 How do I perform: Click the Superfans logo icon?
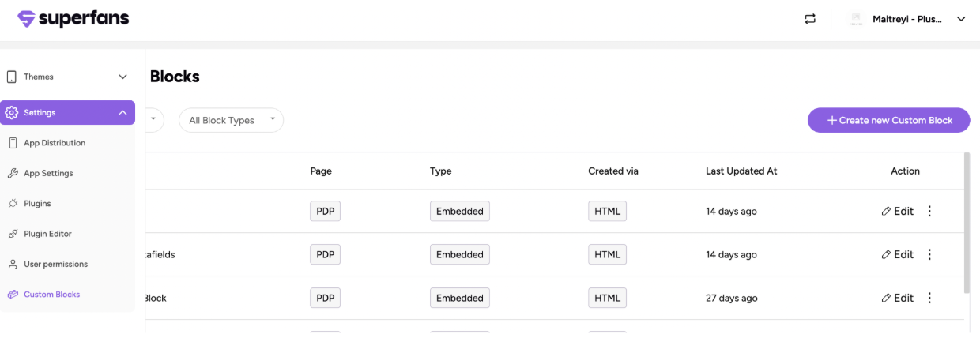[x=27, y=19]
